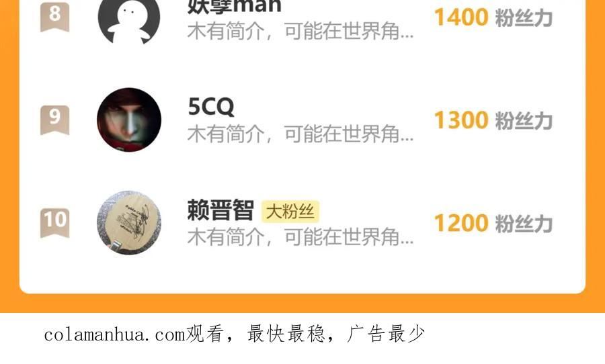Click the rank 9 ribbon badge
The width and height of the screenshot is (605, 364).
[x=55, y=120]
